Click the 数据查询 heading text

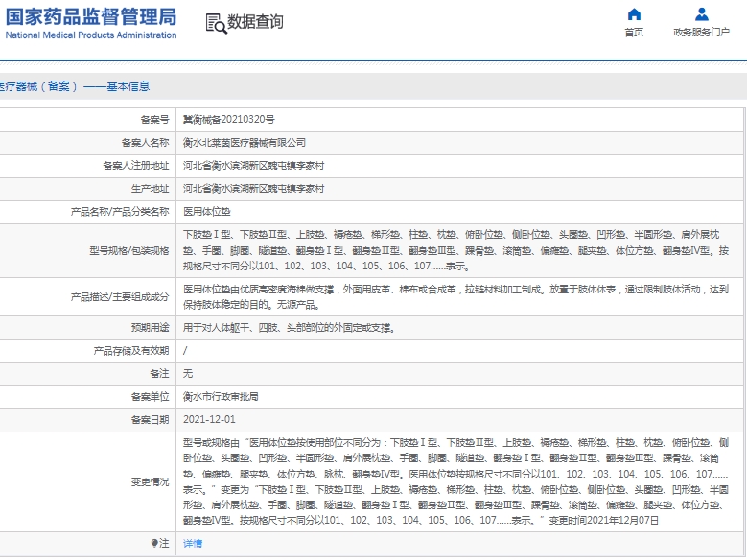click(255, 22)
